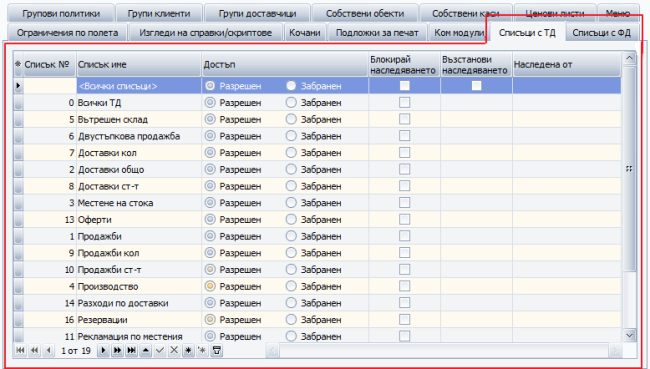
Task: Click the asterisk save-bookmark icon
Action: click(x=188, y=350)
